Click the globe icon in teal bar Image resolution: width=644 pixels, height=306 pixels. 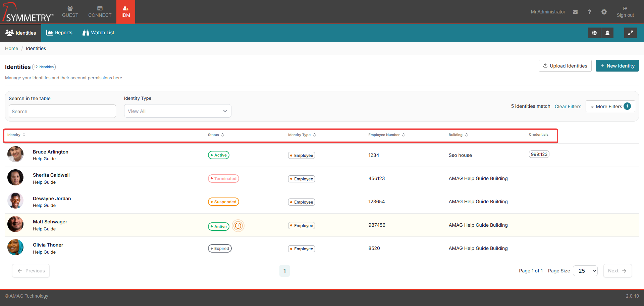pos(594,33)
